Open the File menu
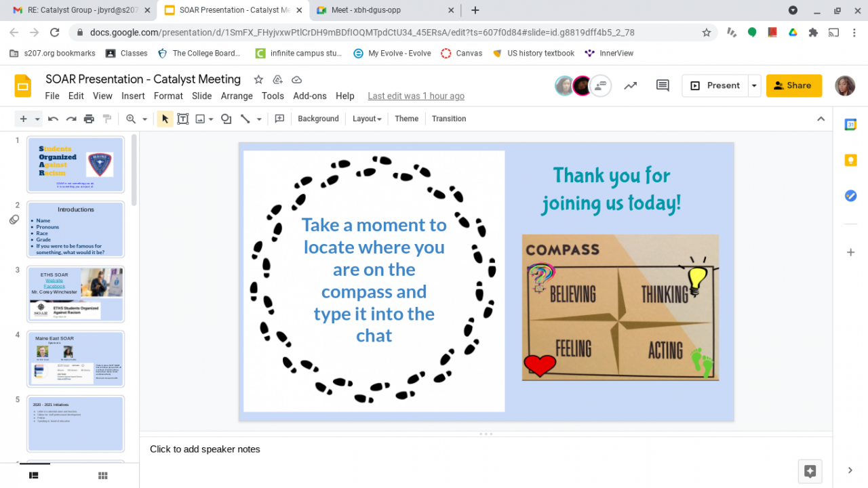Viewport: 868px width, 488px height. click(52, 96)
